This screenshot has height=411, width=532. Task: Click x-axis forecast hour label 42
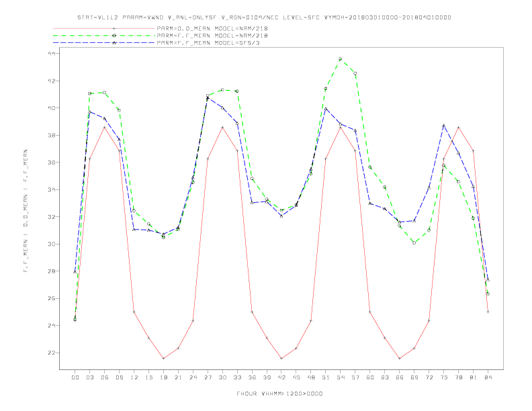[281, 377]
